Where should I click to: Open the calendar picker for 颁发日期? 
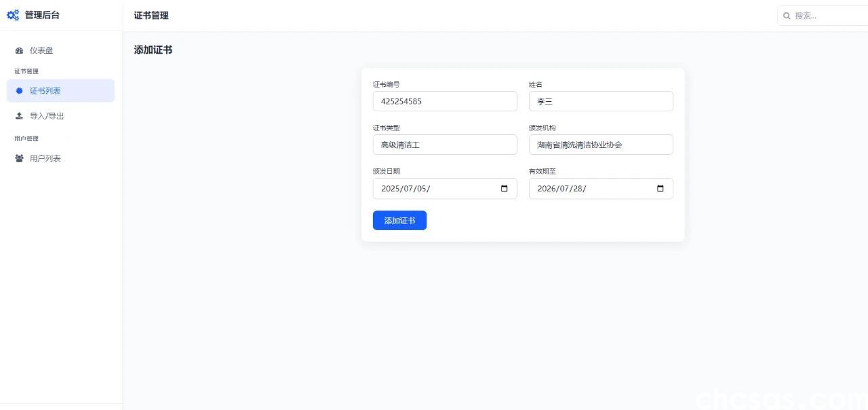(x=504, y=189)
